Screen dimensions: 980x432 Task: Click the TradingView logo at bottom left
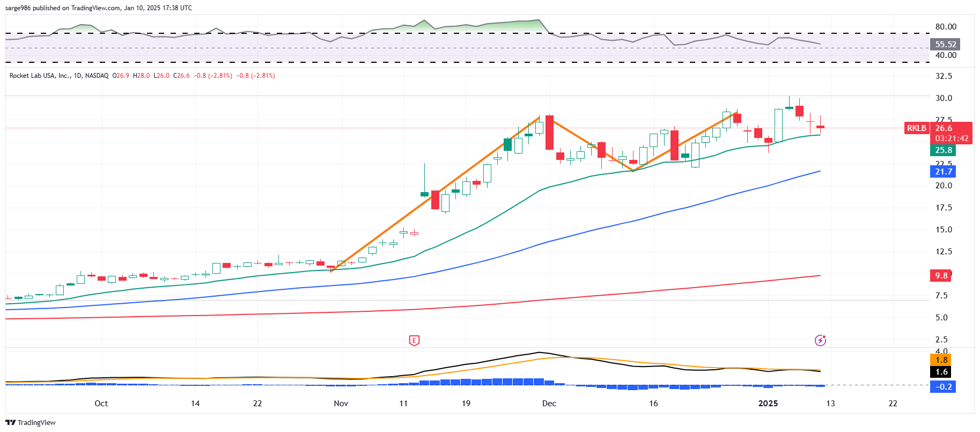point(31,422)
